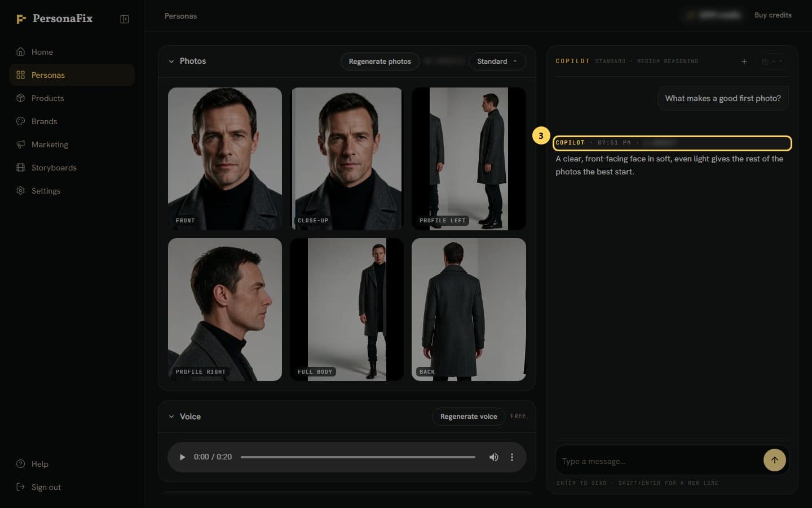This screenshot has width=812, height=508.
Task: Click the FREE label beside Regenerate voice
Action: (x=518, y=417)
